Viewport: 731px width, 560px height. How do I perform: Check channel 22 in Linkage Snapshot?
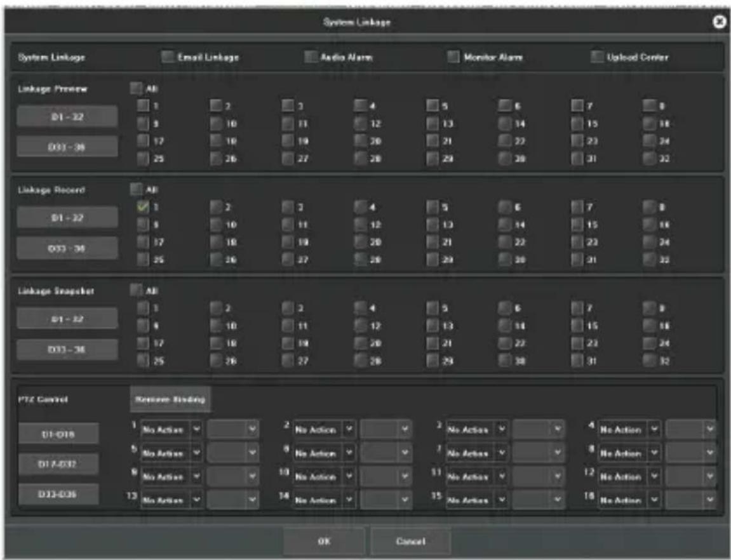[504, 343]
